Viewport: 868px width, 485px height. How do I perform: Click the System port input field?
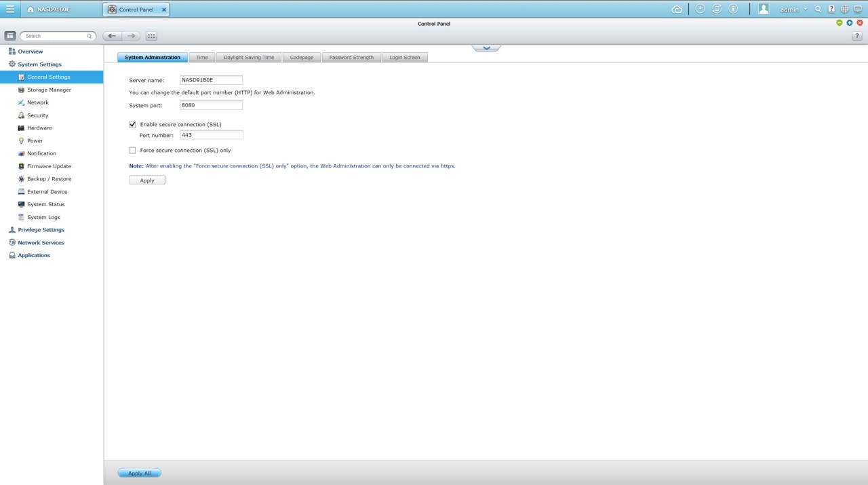[x=211, y=105]
